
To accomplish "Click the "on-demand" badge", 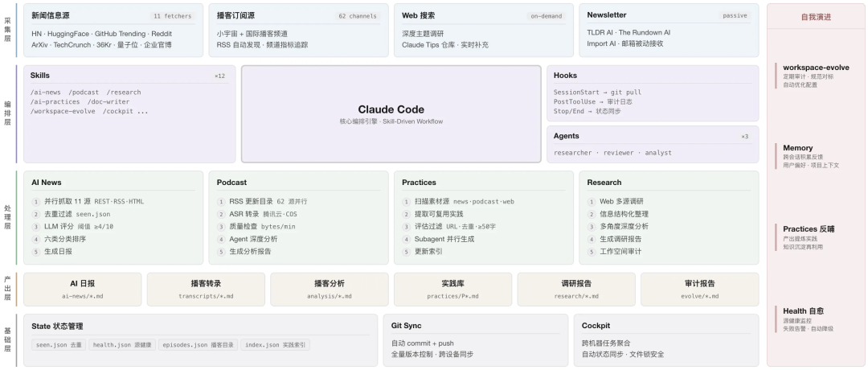I will (x=547, y=16).
